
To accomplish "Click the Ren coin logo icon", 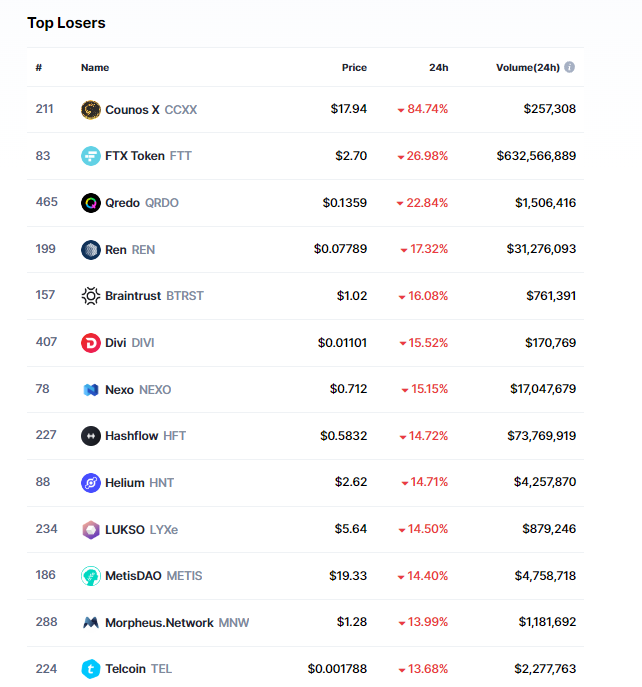I will 91,249.
